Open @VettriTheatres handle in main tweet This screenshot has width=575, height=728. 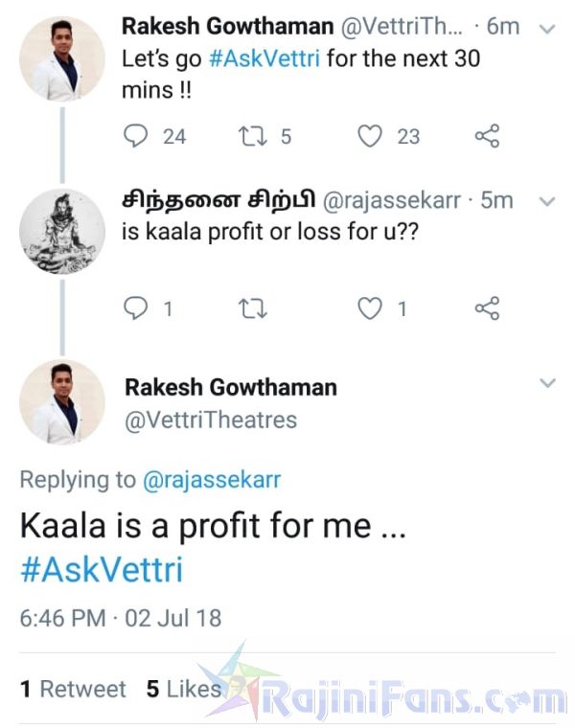click(x=211, y=420)
